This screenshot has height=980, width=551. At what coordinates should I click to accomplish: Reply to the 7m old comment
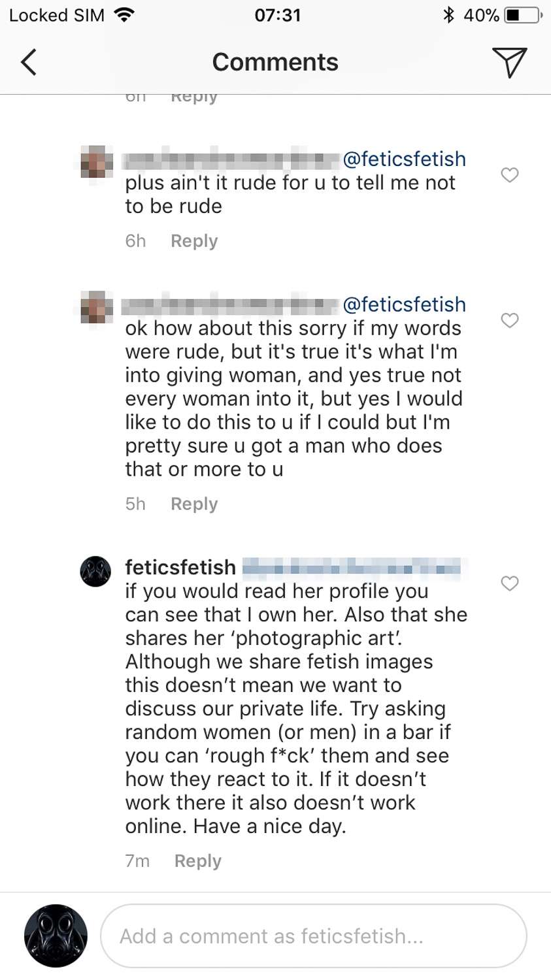point(198,861)
